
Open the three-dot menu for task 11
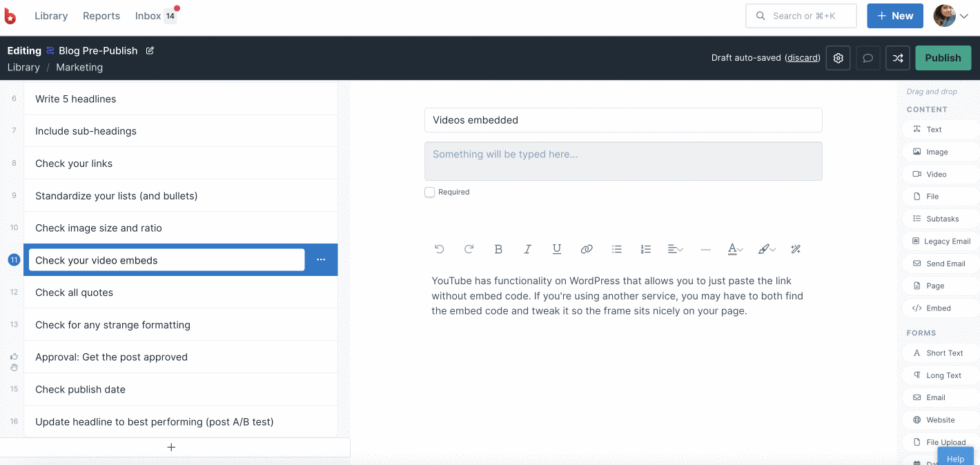(x=321, y=259)
